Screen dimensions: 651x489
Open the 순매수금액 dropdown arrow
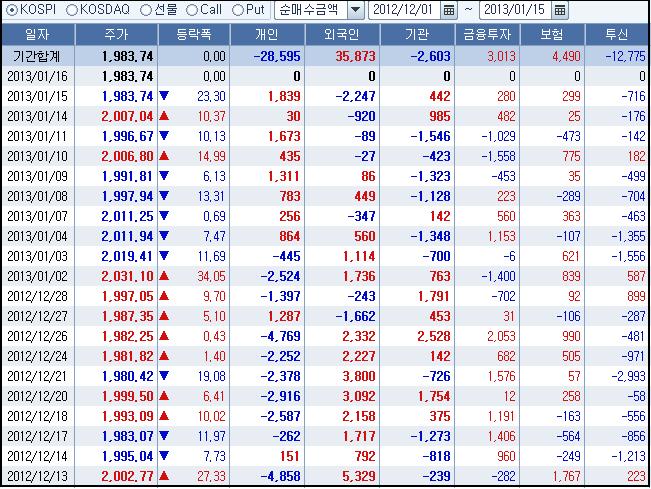pyautogui.click(x=356, y=10)
